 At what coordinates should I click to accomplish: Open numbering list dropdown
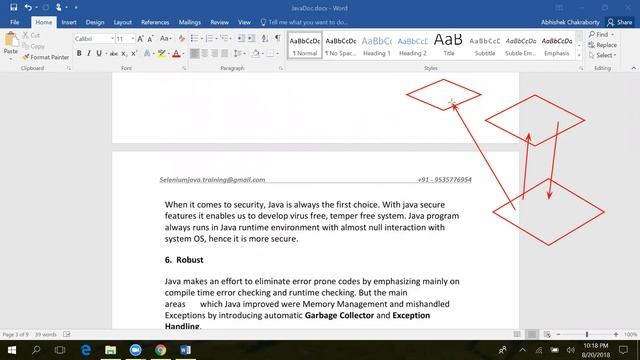coord(216,38)
